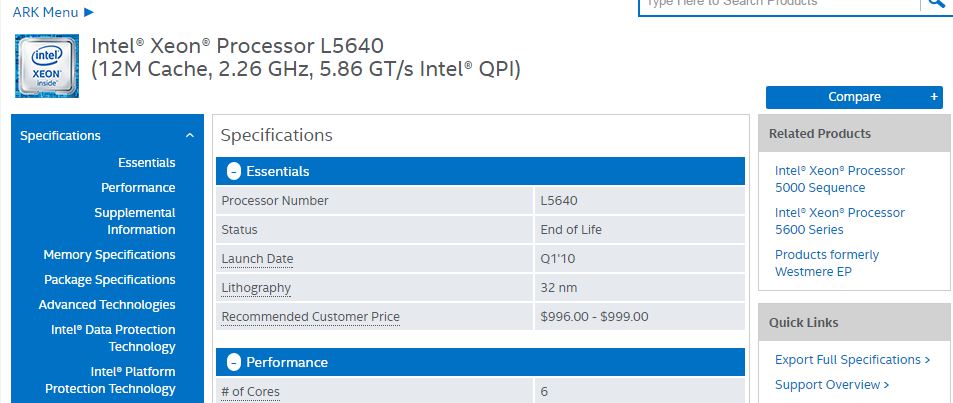The height and width of the screenshot is (403, 953).
Task: Open Intel Xeon Processor 5000 Sequence link
Action: pos(839,179)
